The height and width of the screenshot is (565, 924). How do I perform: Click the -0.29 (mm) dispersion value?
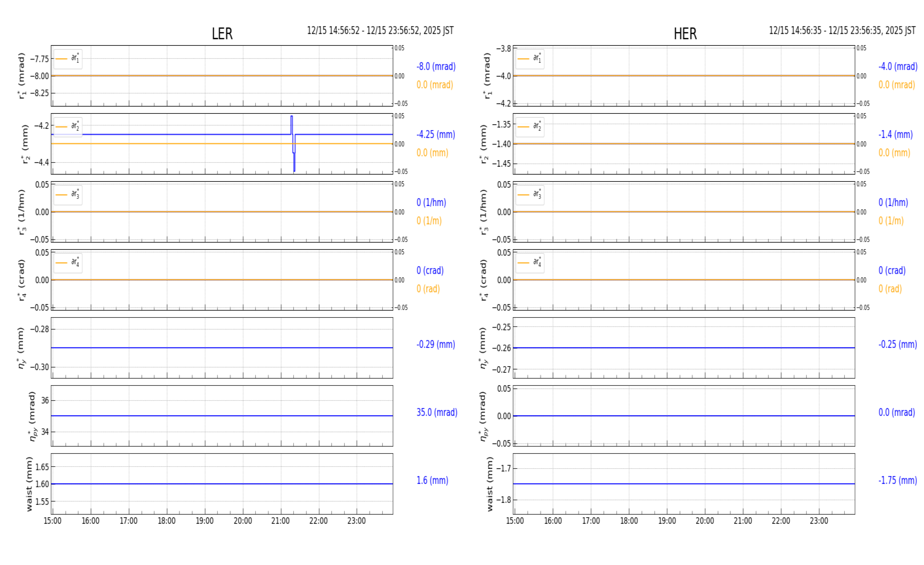pyautogui.click(x=436, y=345)
